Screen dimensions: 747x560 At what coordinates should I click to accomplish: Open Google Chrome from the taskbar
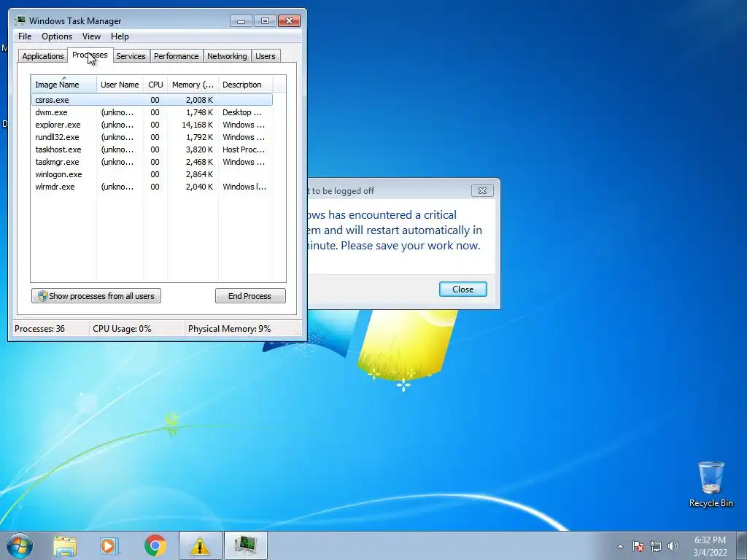pyautogui.click(x=155, y=545)
